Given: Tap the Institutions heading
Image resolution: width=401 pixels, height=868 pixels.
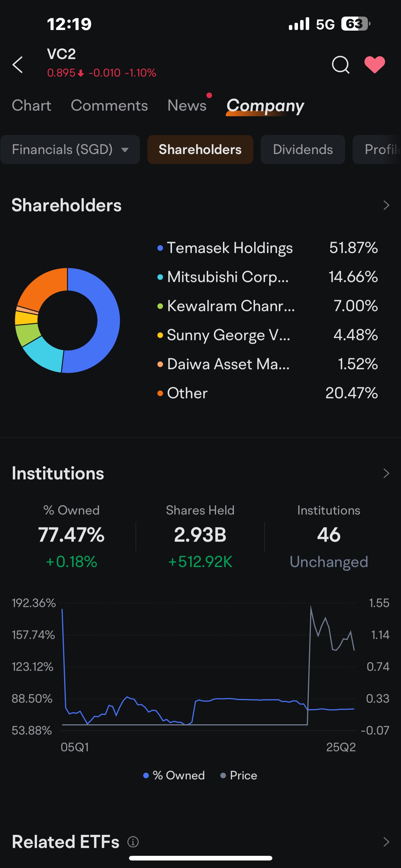Looking at the screenshot, I should (x=58, y=473).
